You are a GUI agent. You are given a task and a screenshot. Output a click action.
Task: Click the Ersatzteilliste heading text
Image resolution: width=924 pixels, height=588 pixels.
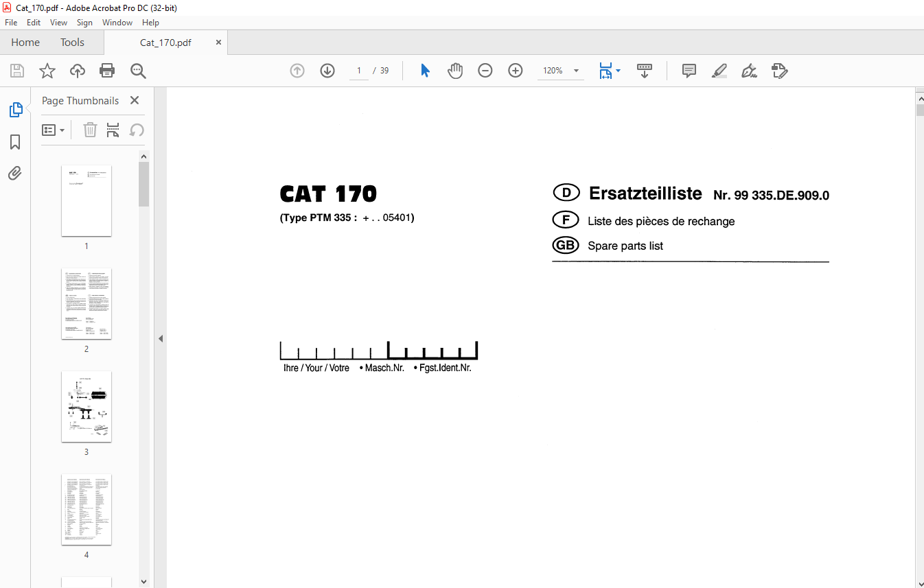[x=645, y=193]
